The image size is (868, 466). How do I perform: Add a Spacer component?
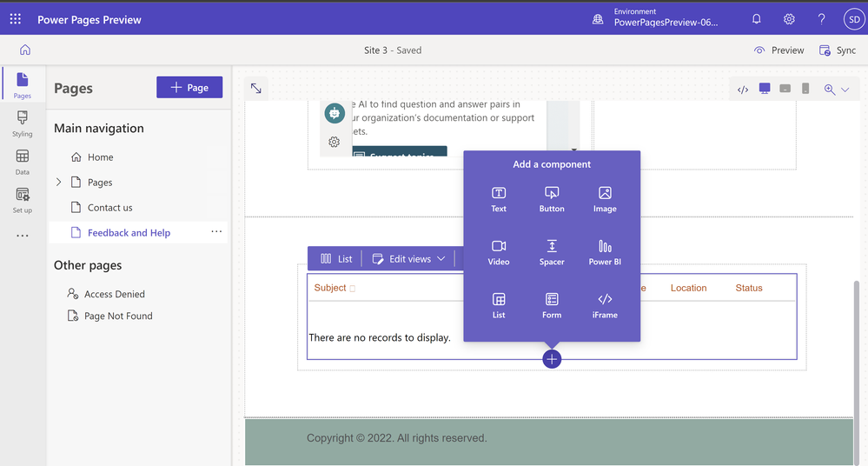[x=552, y=253]
